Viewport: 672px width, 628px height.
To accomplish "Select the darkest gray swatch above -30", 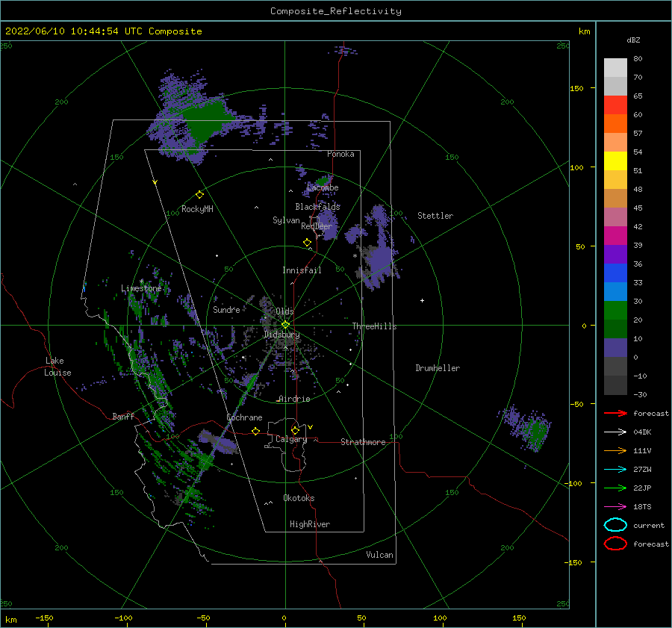I will point(615,385).
